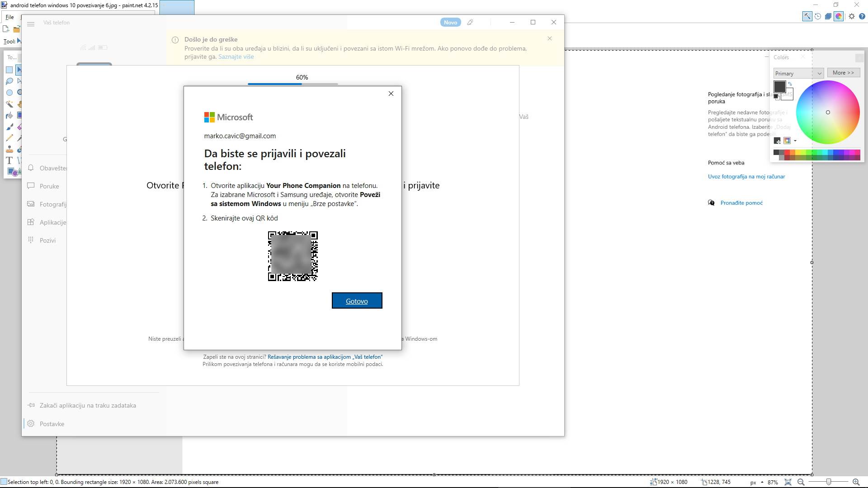Open Pozivi in the Your Phone sidebar
The height and width of the screenshot is (488, 868).
[48, 240]
